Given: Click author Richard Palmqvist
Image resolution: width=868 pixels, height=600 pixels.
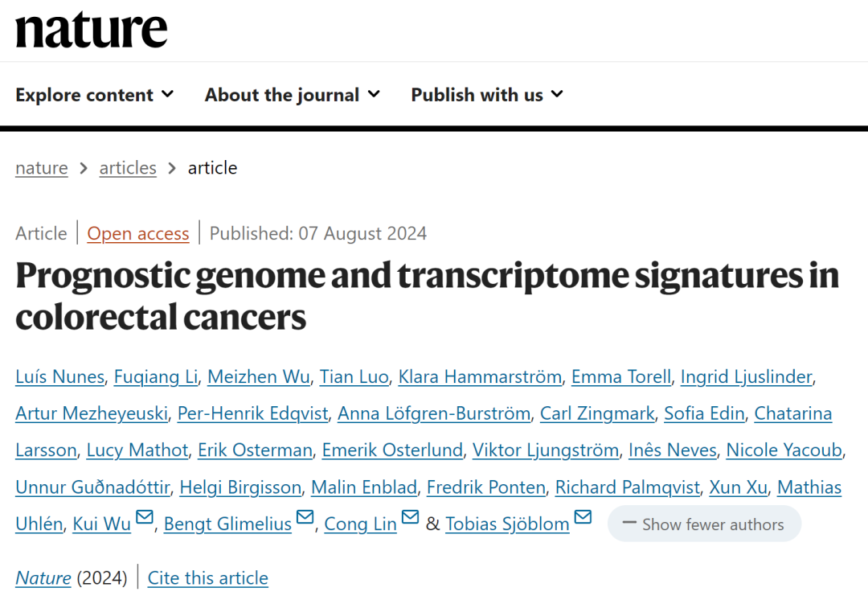Looking at the screenshot, I should 627,487.
